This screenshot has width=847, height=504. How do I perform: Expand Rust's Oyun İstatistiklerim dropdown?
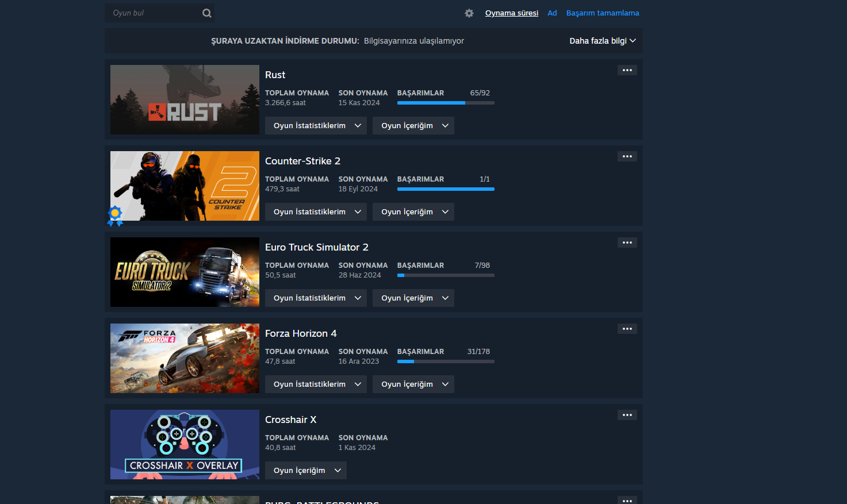(x=316, y=126)
